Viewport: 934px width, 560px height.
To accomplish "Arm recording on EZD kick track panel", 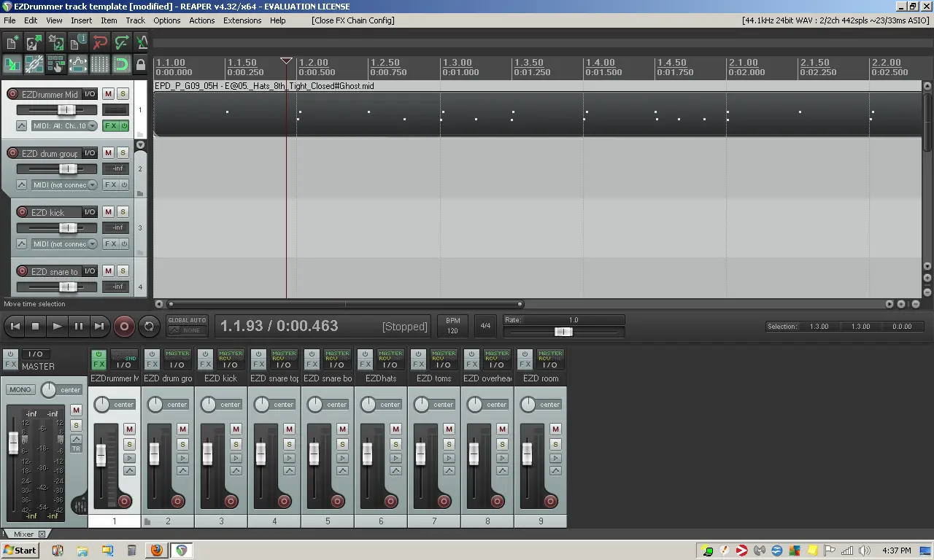I will (x=22, y=212).
